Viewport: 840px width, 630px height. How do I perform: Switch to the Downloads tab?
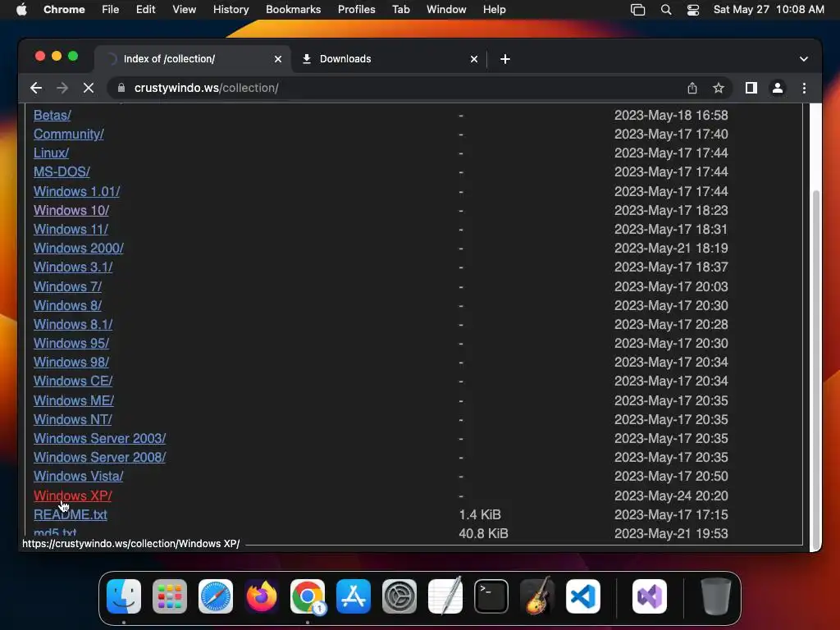coord(390,59)
